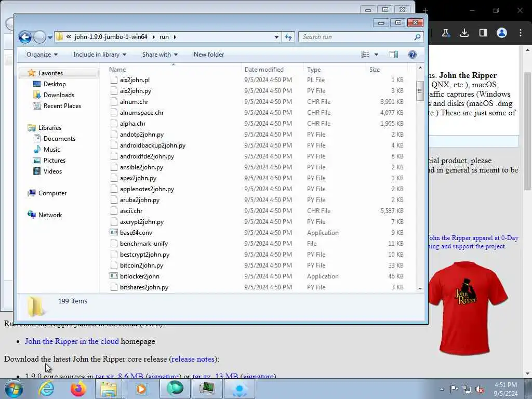Click the file list scroll down arrow
532x399 pixels.
[x=420, y=288]
